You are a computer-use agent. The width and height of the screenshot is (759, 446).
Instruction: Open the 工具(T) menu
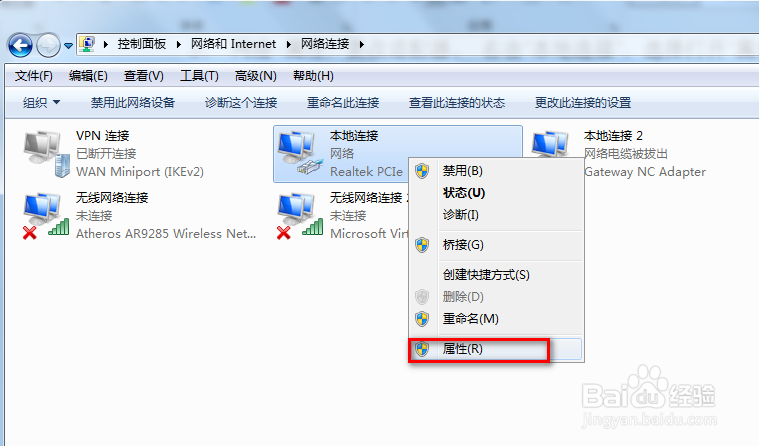(x=199, y=76)
